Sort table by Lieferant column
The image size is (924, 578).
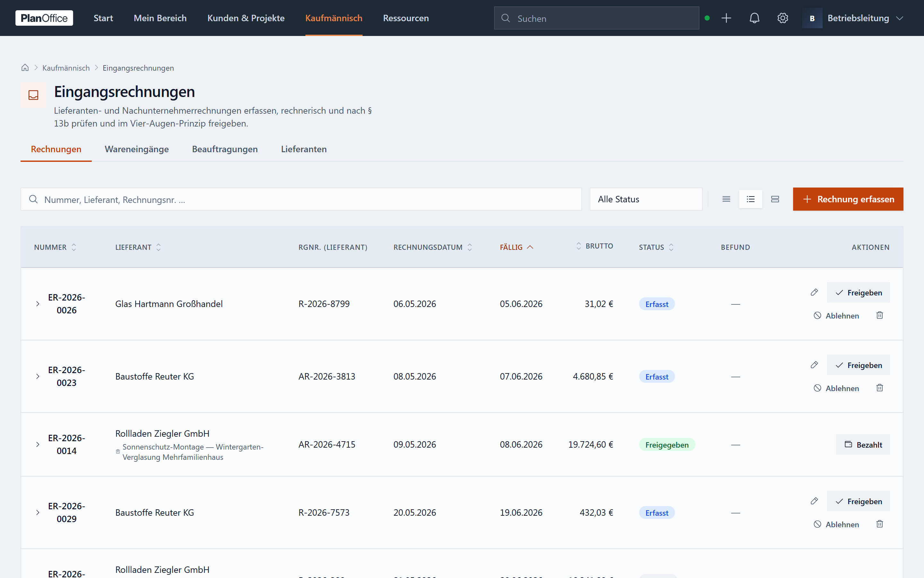(x=138, y=247)
